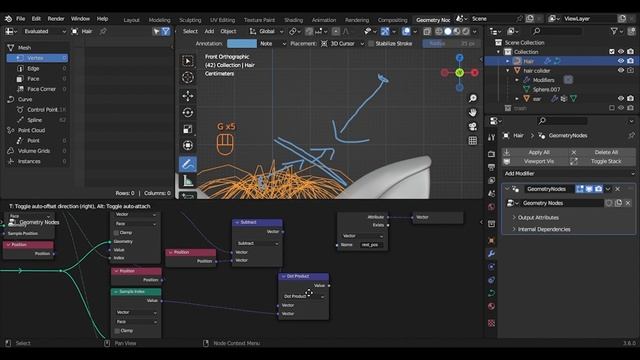This screenshot has width=640, height=360.
Task: Open 3D Cursor placement dropdown
Action: [x=342, y=44]
